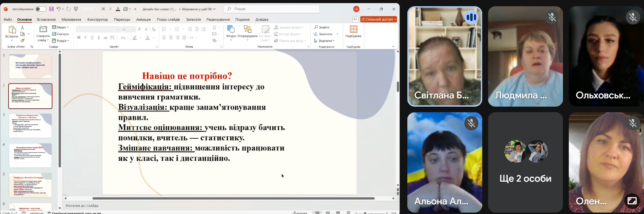Image resolution: width=644 pixels, height=214 pixels.
Task: Open the Виділити select dropdown
Action: [325, 41]
